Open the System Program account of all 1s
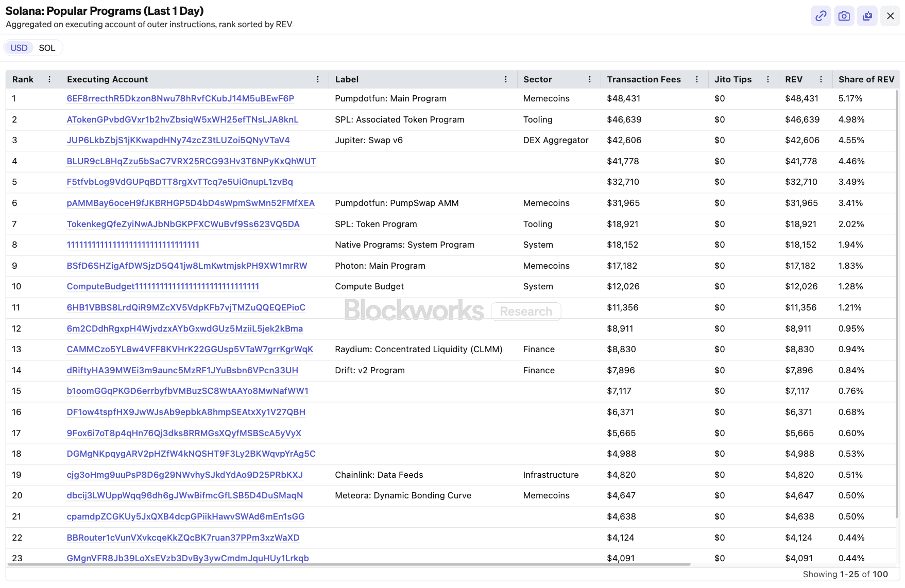Screen dimensions: 905x588 point(133,245)
